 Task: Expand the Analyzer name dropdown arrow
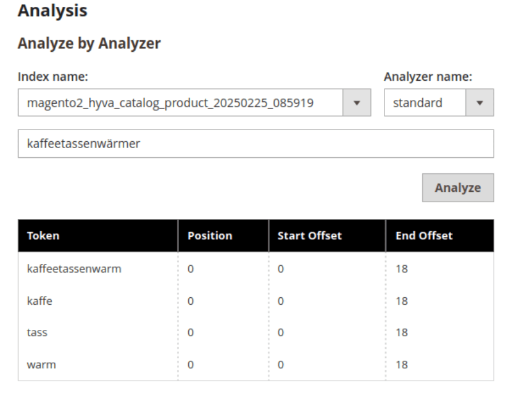(x=480, y=103)
